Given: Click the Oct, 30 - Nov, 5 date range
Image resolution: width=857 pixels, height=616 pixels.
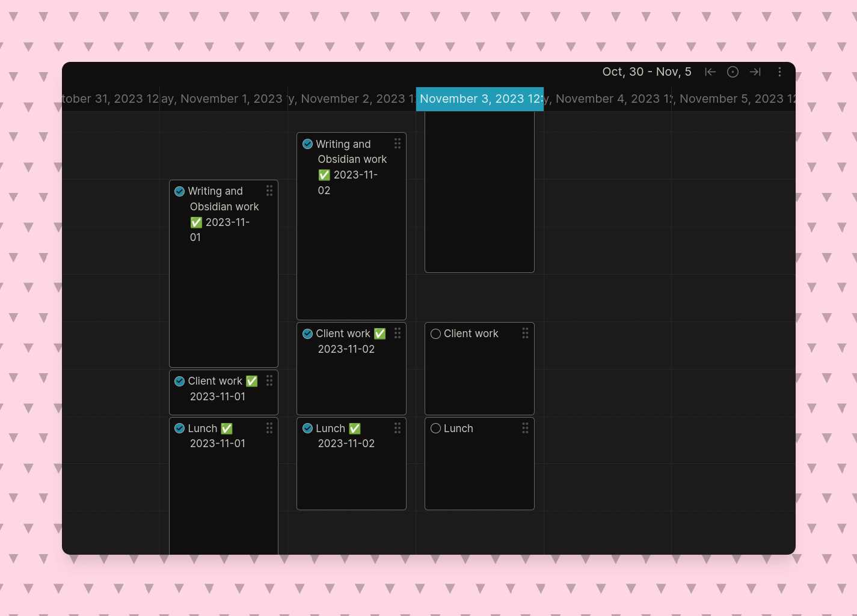Looking at the screenshot, I should pyautogui.click(x=647, y=72).
